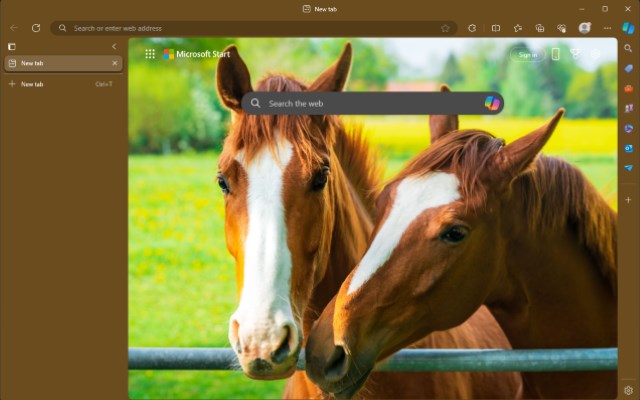Go back to previous page
The height and width of the screenshot is (400, 640).
[14, 28]
